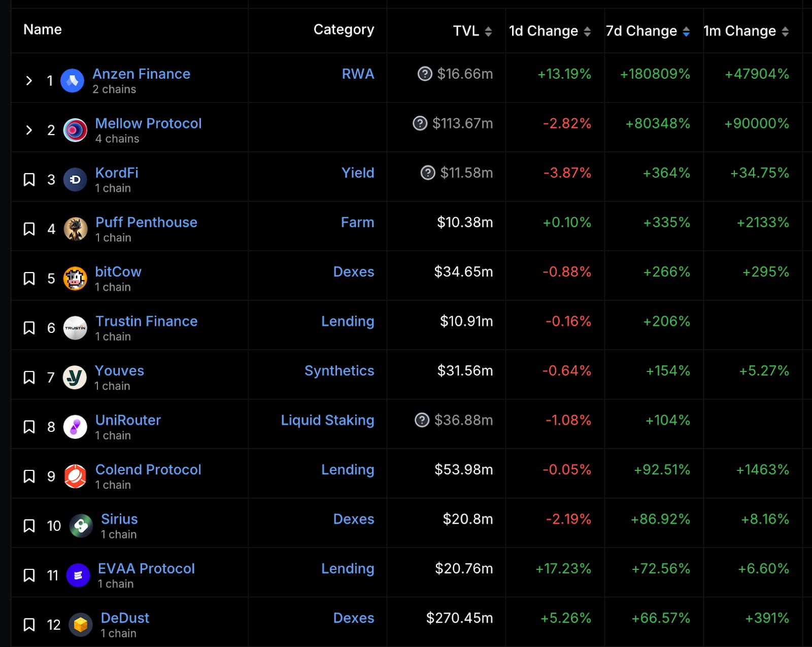Open the Synthetics category link
The image size is (812, 647).
[339, 371]
